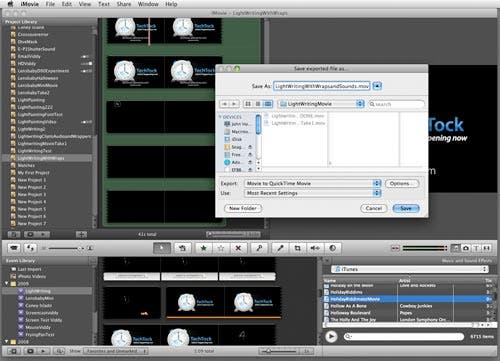The image size is (500, 361).
Task: Open the video adjustments inspector icon
Action: point(332,248)
